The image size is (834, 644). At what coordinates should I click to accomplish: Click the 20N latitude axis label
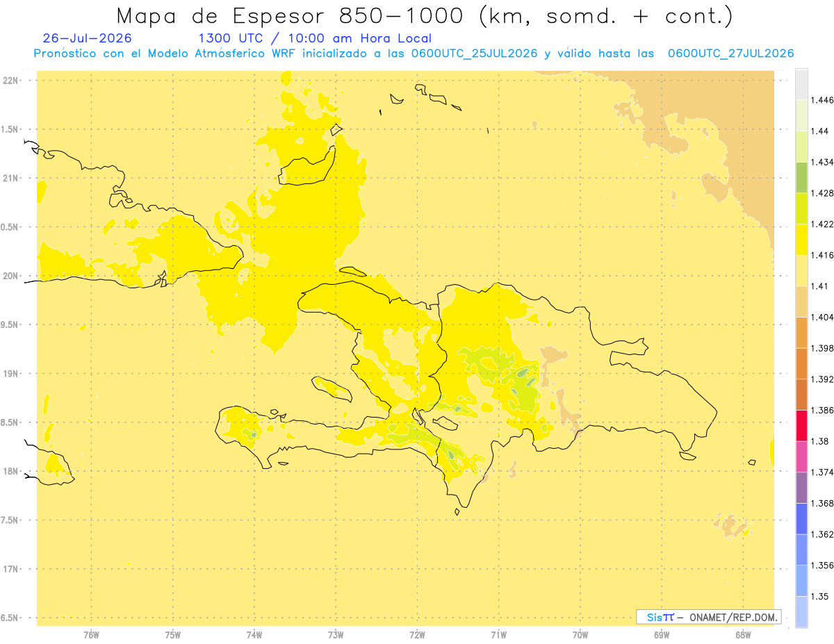coord(10,276)
